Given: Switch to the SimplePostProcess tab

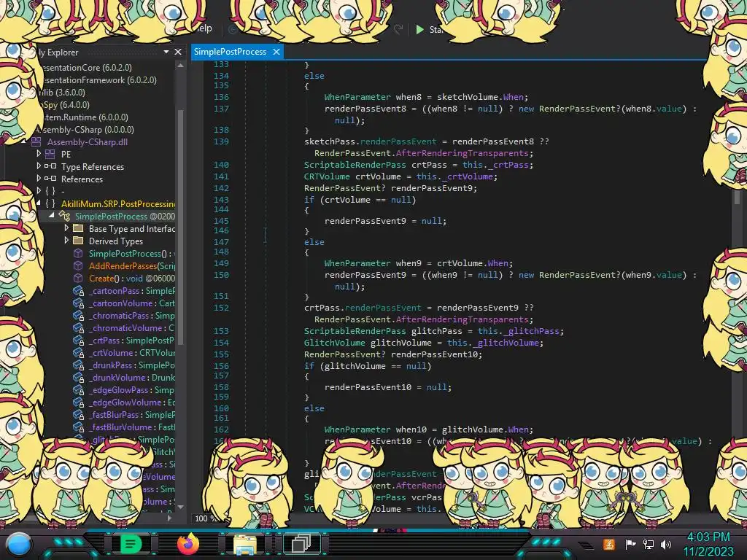Looking at the screenshot, I should [x=230, y=52].
